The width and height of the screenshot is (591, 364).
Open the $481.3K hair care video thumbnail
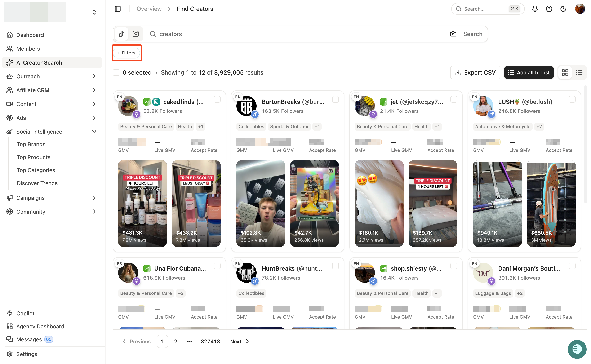coord(142,203)
